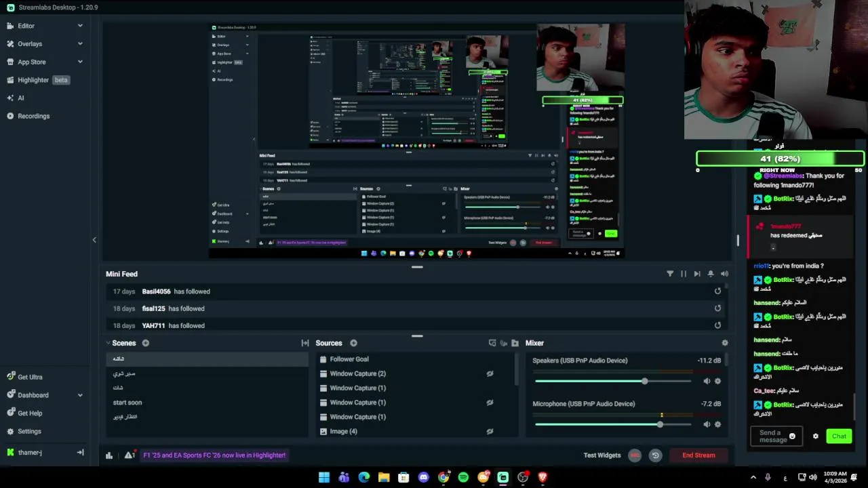Adjust the Speakers volume slider
The width and height of the screenshot is (868, 488).
coord(613,381)
